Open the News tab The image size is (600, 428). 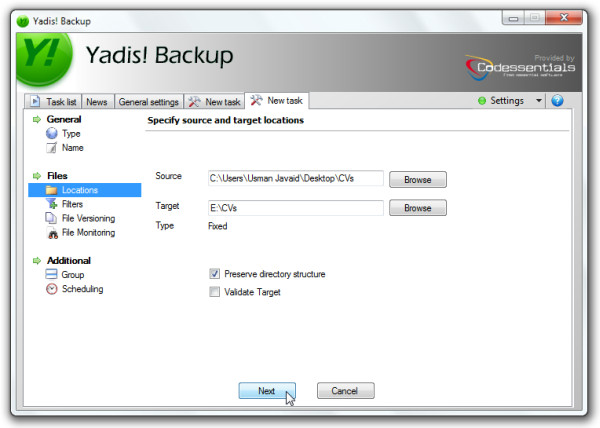click(97, 102)
